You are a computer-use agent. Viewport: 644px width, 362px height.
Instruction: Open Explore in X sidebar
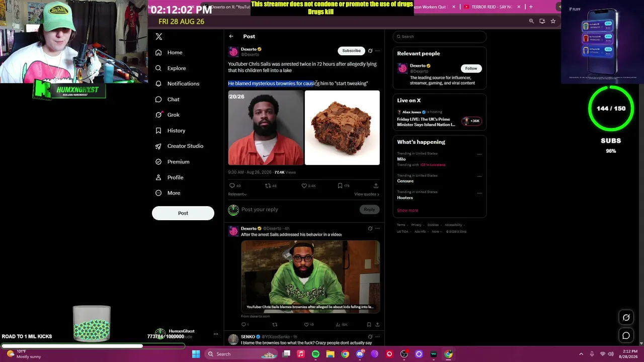(171, 68)
